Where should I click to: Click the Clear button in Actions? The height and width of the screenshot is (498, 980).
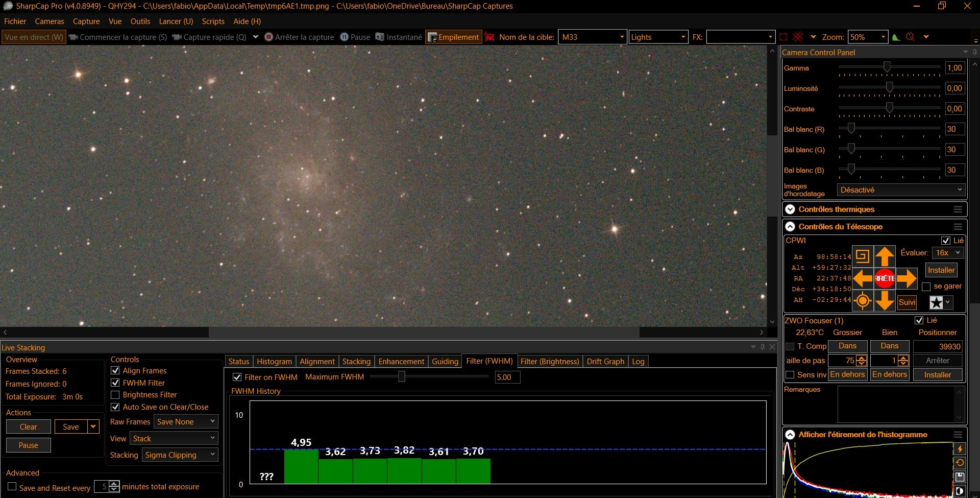29,427
